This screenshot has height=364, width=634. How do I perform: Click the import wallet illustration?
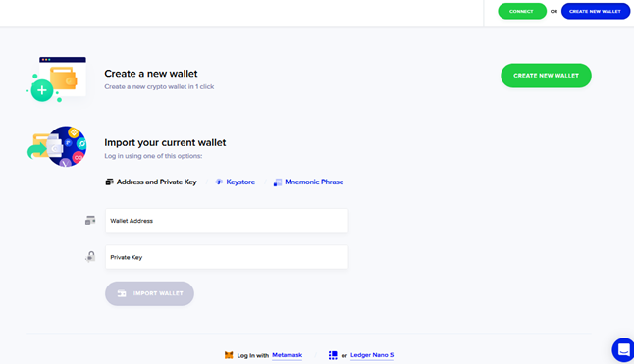[57, 146]
